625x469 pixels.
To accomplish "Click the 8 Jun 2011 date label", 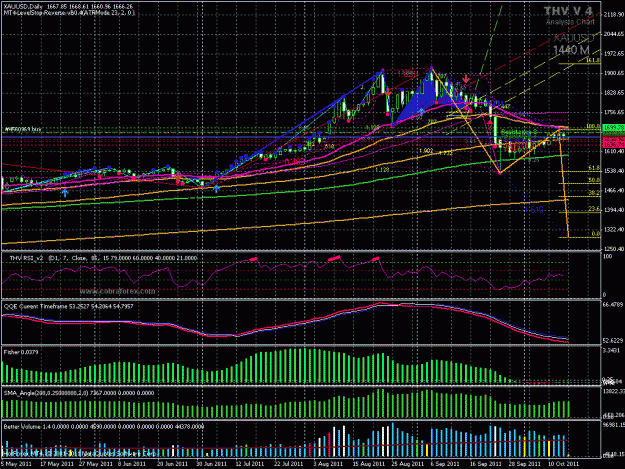I will pos(132,464).
